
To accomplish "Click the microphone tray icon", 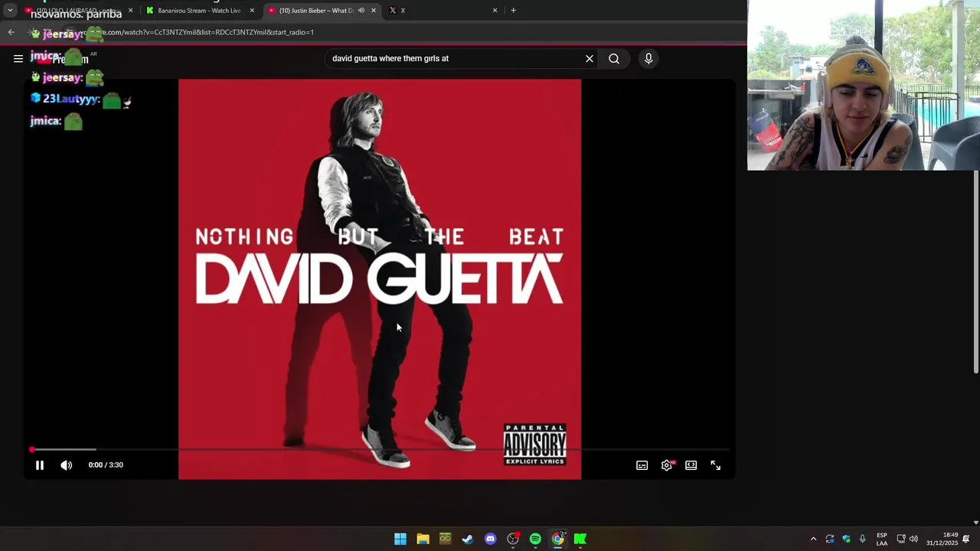I will tap(863, 539).
